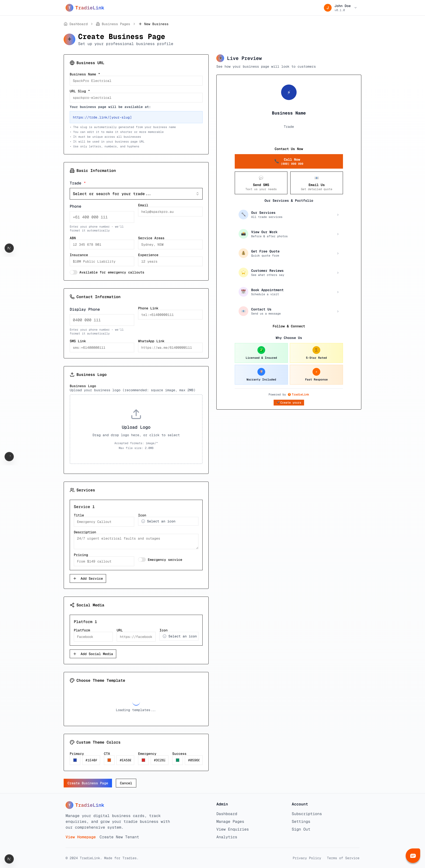
Task: Click the Email Us card in preview
Action: pos(317,183)
